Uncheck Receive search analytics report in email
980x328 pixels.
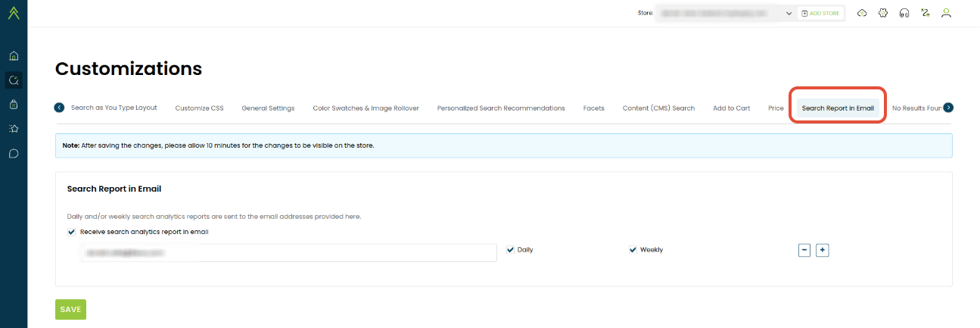click(x=72, y=232)
